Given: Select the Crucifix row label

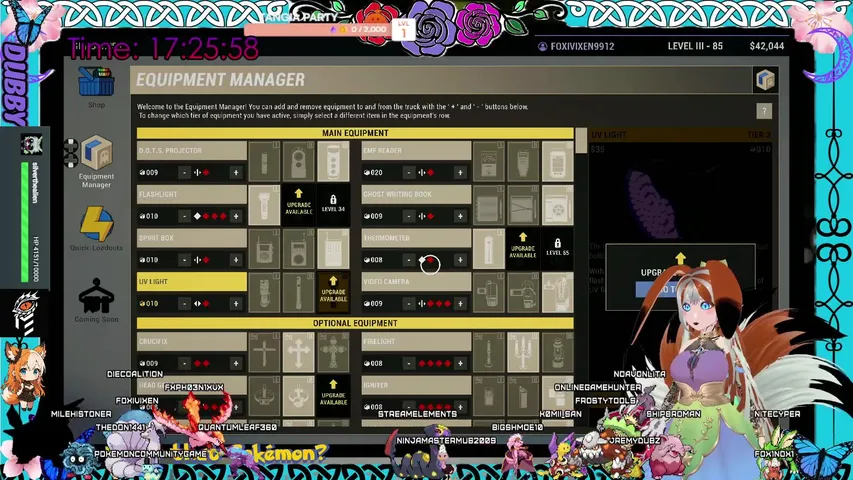Looking at the screenshot, I should (x=191, y=342).
